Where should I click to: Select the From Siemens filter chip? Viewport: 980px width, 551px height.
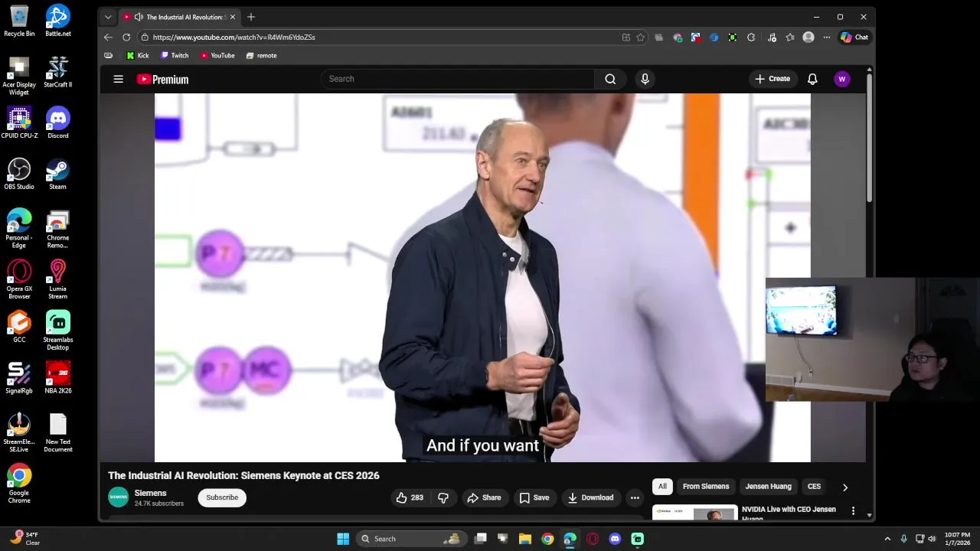point(706,487)
